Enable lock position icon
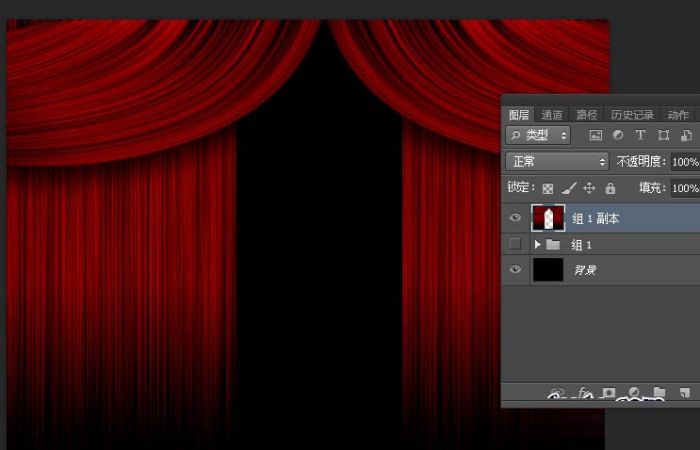This screenshot has width=700, height=450. tap(589, 188)
